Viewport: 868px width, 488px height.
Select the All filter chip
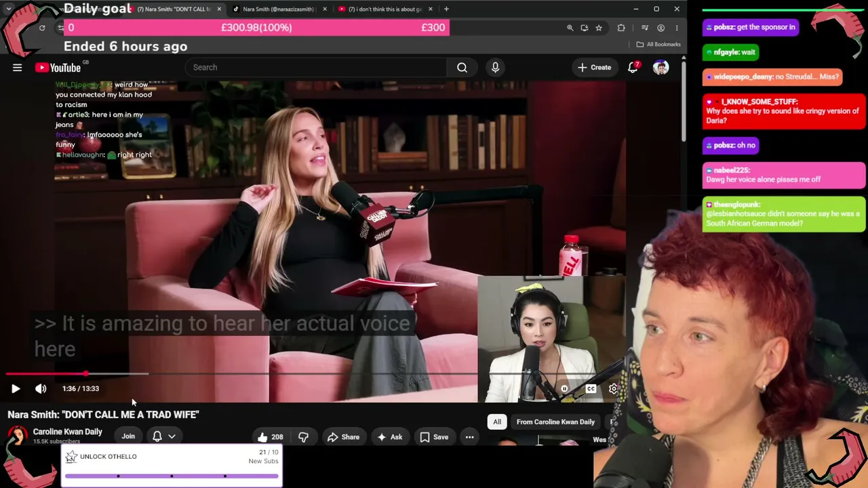tap(497, 422)
